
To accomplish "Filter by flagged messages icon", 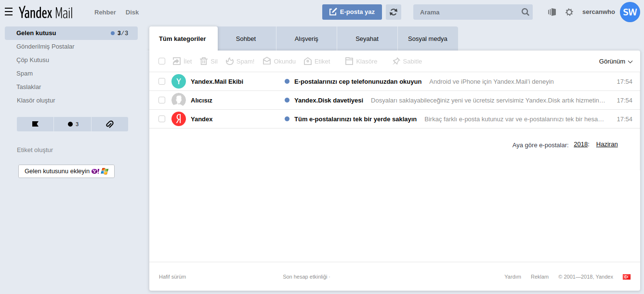I will 35,124.
